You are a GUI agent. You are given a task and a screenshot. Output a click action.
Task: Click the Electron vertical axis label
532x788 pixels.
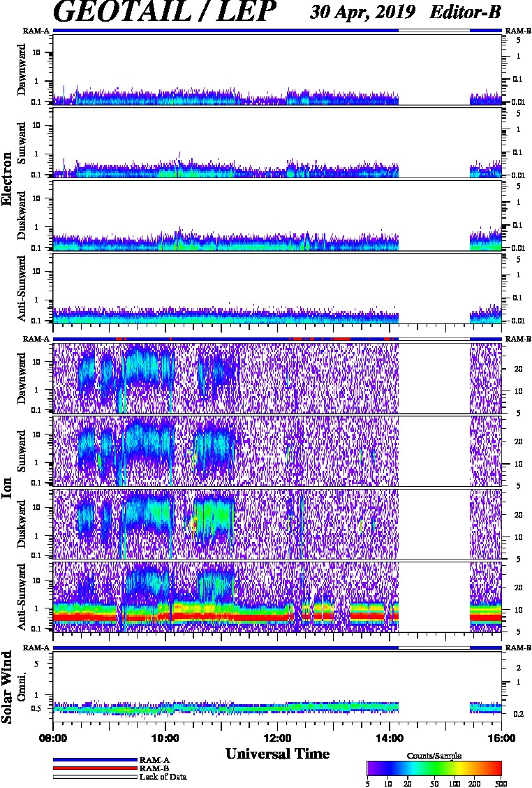[7, 178]
